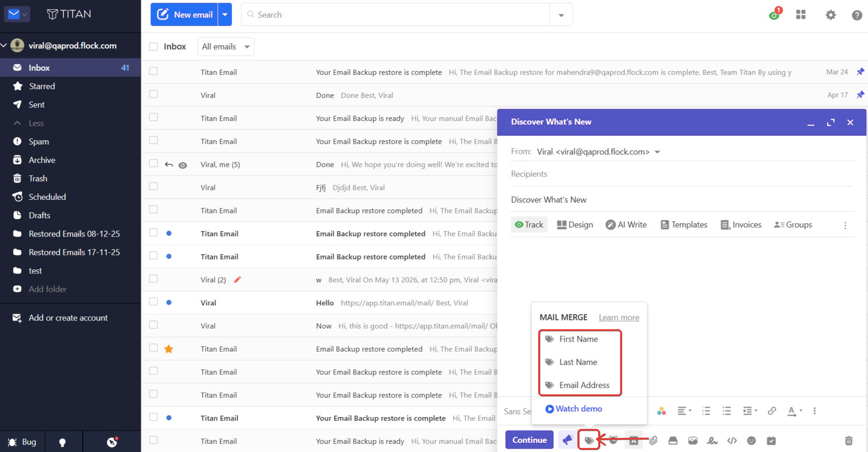Open the All emails filter dropdown

(226, 47)
